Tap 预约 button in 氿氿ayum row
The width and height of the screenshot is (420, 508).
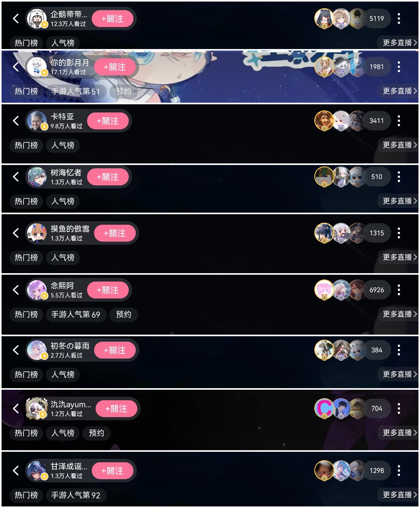[x=96, y=433]
